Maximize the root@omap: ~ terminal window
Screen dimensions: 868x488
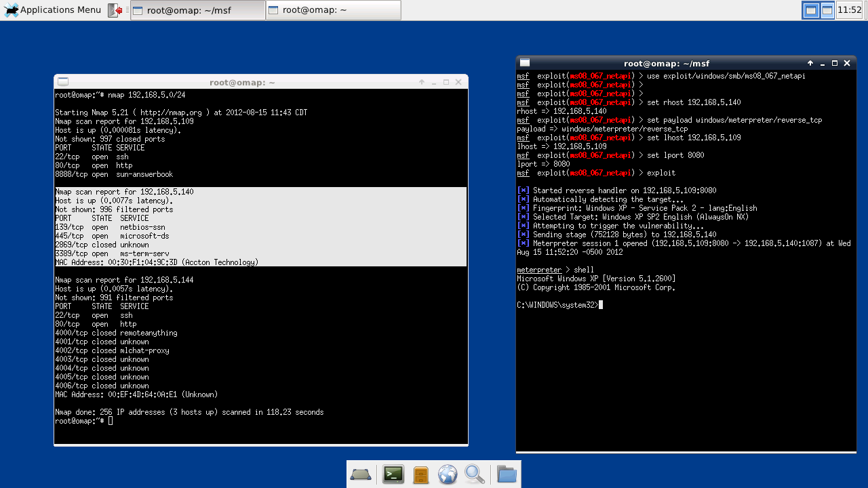446,82
